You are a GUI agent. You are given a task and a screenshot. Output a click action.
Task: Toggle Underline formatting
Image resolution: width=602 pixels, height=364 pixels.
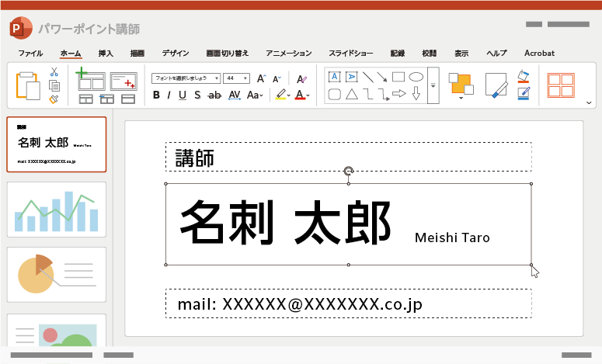point(183,95)
